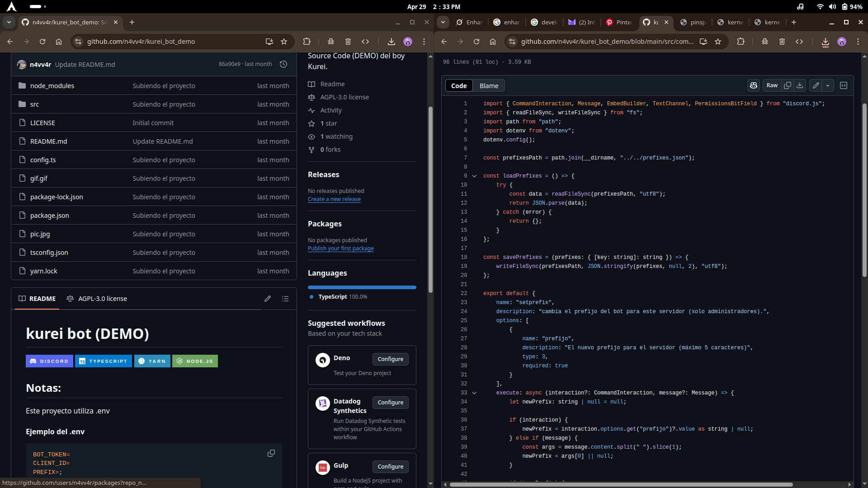Click the Copilot icon in file toolbar
The image size is (868, 488).
[x=754, y=85]
